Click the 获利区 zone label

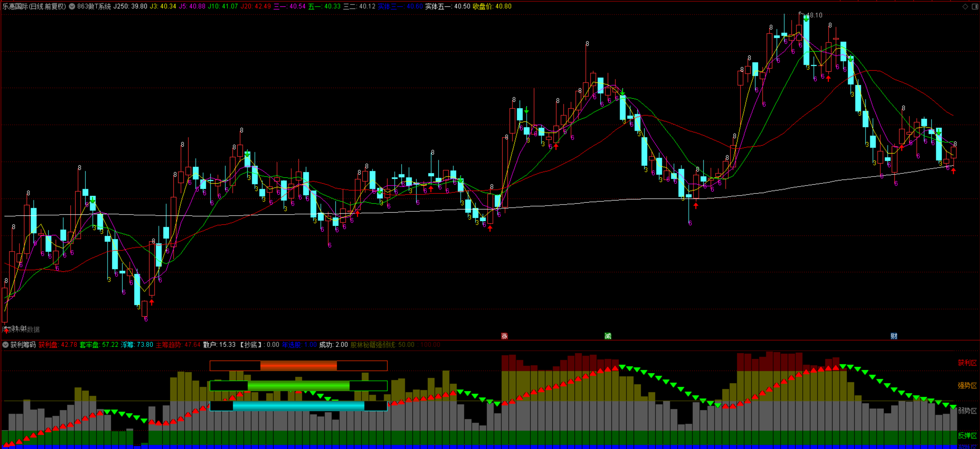967,363
